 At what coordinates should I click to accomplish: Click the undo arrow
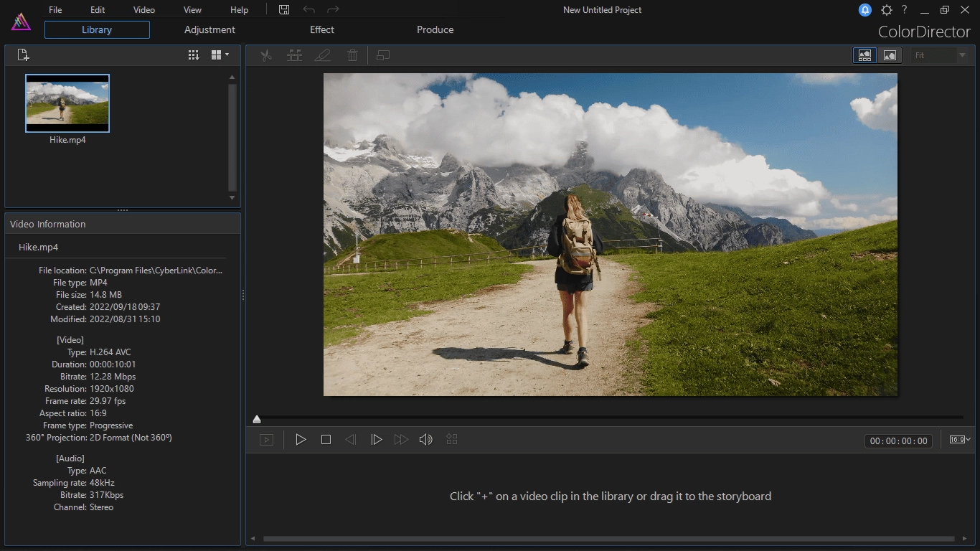(x=308, y=10)
